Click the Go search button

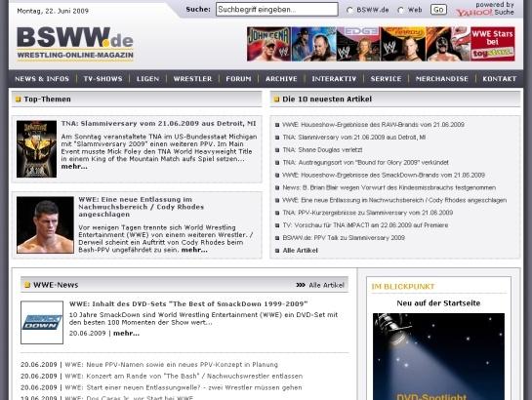coord(438,10)
